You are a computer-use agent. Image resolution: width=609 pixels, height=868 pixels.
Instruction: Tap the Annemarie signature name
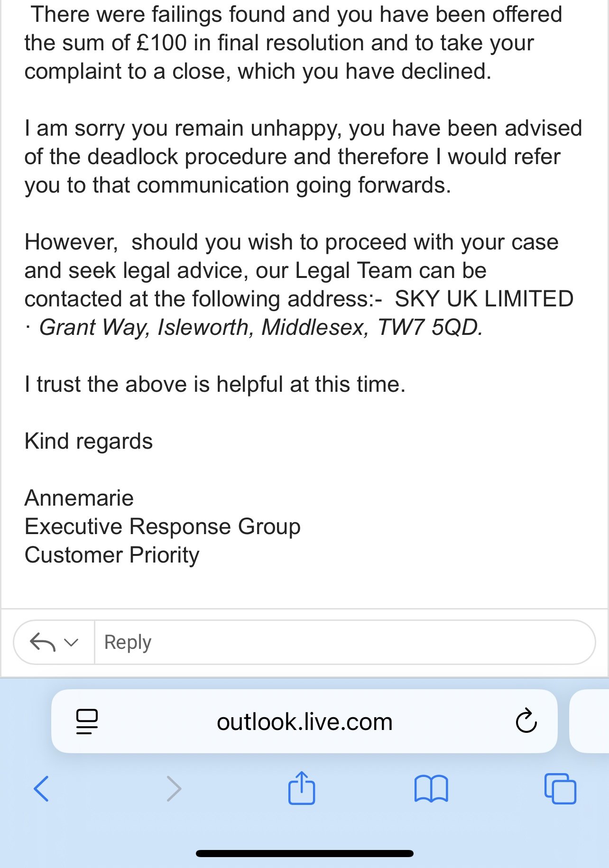coord(79,498)
